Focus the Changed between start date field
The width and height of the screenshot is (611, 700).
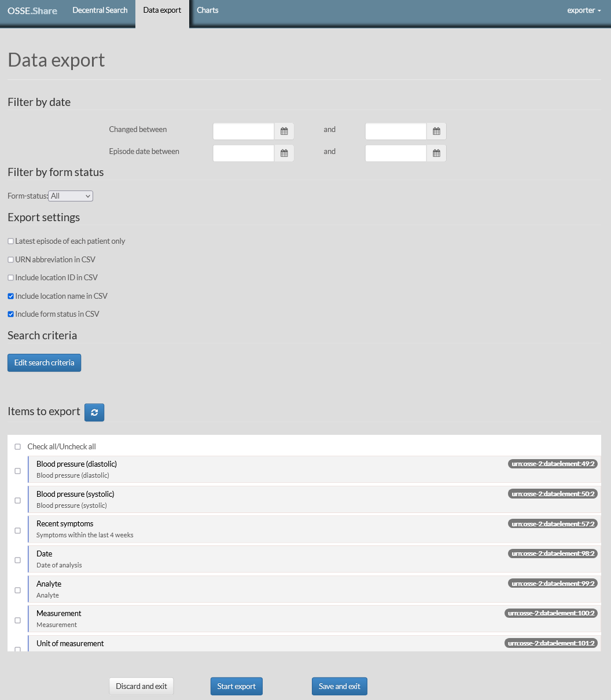[244, 131]
